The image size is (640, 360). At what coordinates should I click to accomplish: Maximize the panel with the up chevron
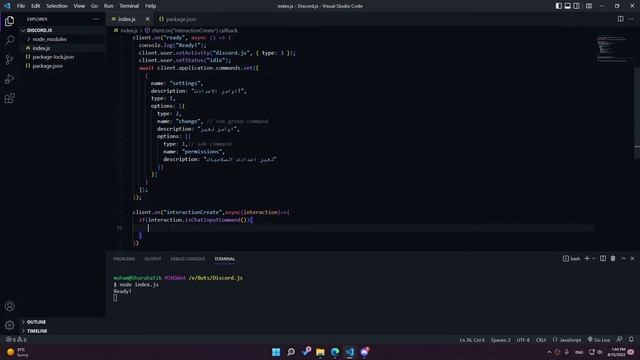coord(623,258)
